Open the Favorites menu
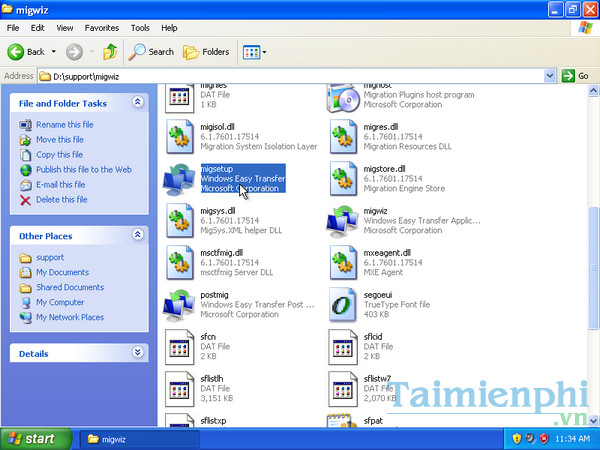 102,28
